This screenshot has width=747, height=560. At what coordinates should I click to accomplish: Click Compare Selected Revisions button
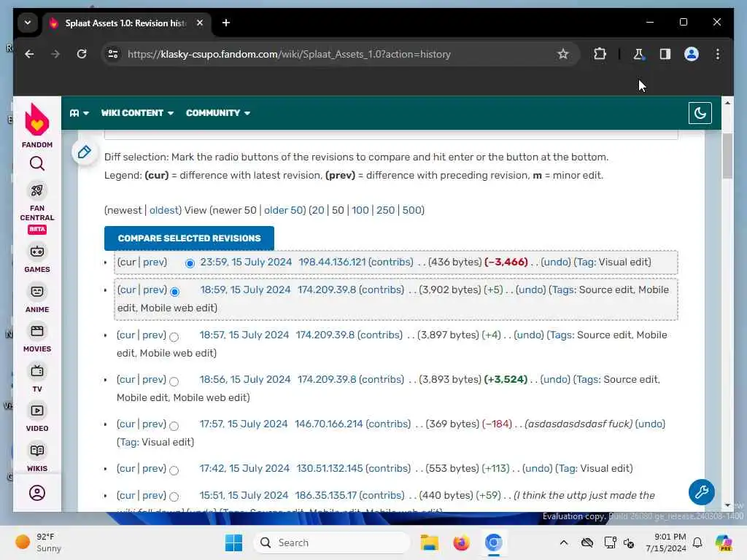tap(189, 238)
